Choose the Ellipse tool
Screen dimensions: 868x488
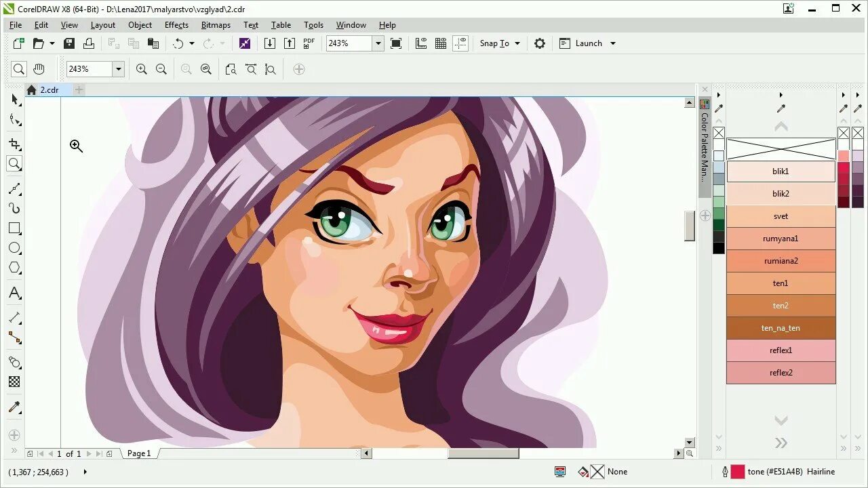coord(15,248)
